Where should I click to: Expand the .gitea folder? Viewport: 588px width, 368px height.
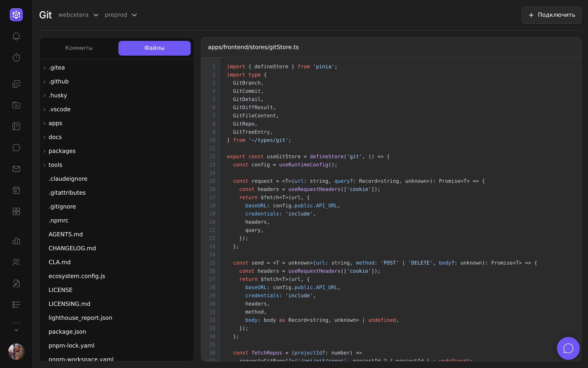click(x=117, y=67)
